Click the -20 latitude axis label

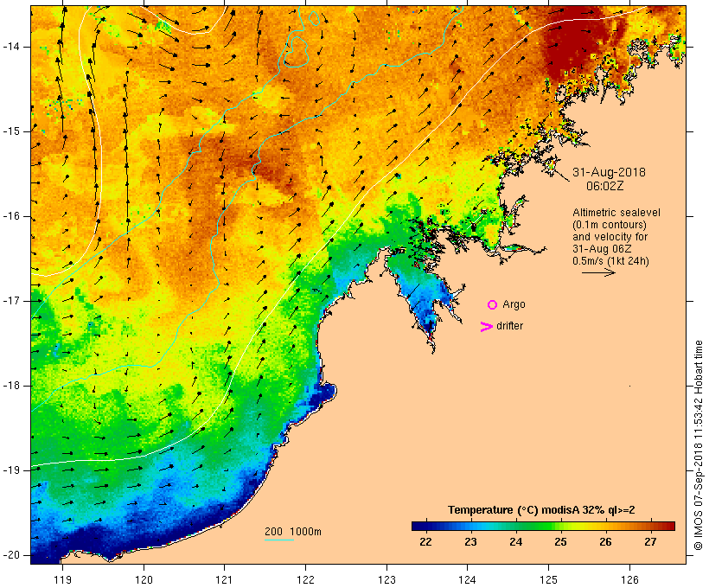point(11,555)
